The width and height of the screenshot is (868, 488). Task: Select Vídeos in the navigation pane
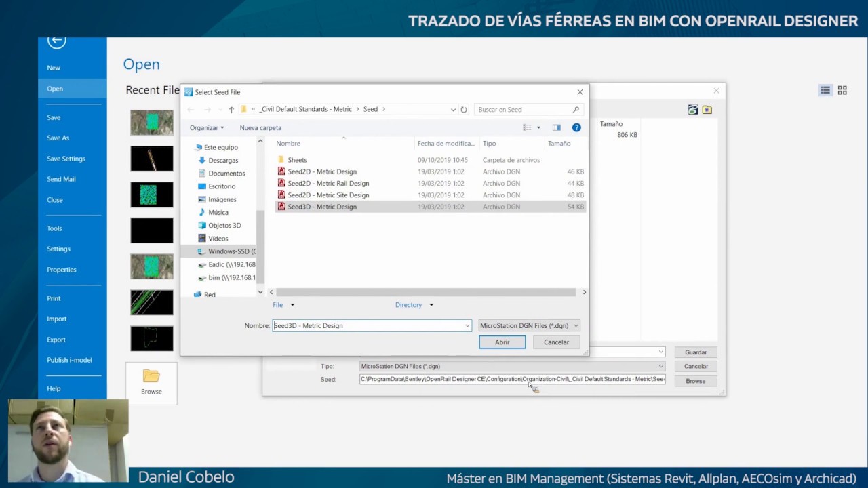(218, 239)
